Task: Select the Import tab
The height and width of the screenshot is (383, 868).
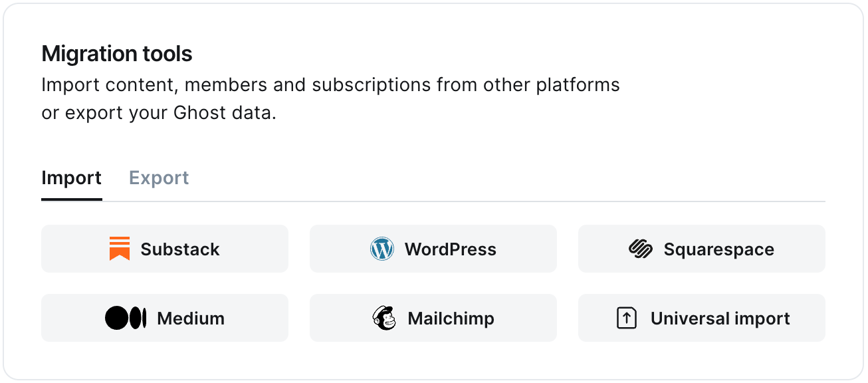Action: [71, 178]
